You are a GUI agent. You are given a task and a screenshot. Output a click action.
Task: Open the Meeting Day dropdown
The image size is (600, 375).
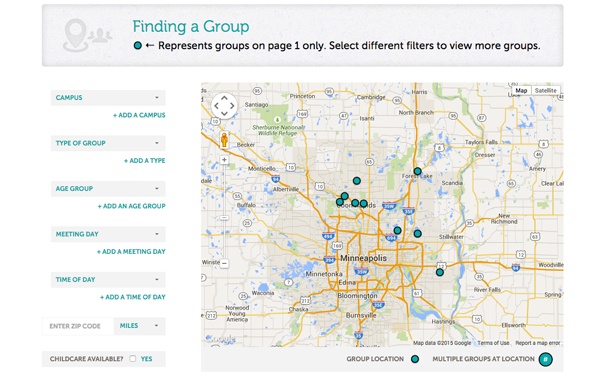pos(108,234)
